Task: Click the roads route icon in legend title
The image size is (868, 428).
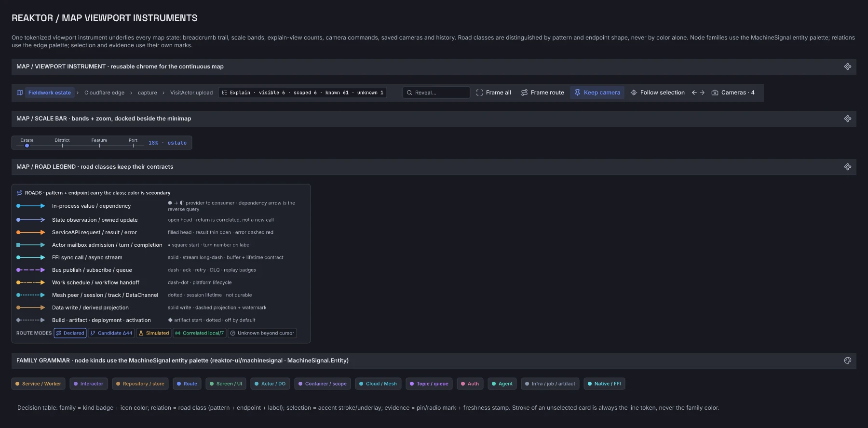Action: tap(19, 193)
